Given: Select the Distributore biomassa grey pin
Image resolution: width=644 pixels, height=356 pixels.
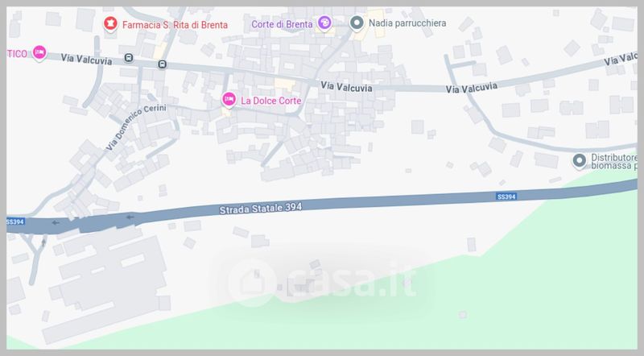Looking at the screenshot, I should [579, 161].
